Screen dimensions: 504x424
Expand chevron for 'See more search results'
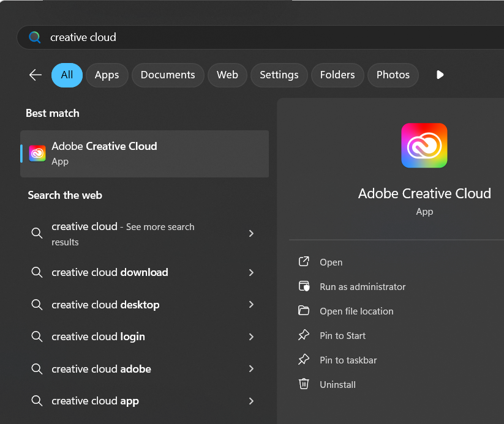coord(251,234)
